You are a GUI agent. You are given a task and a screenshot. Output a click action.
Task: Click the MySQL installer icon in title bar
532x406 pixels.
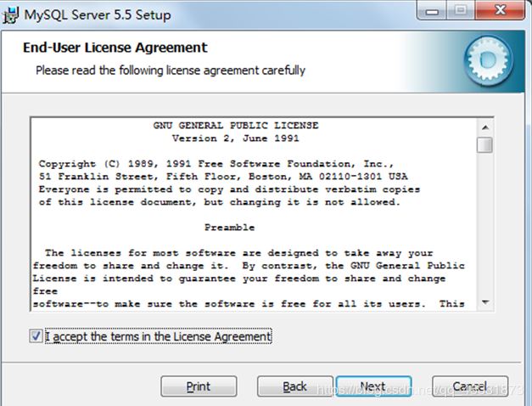10,15
